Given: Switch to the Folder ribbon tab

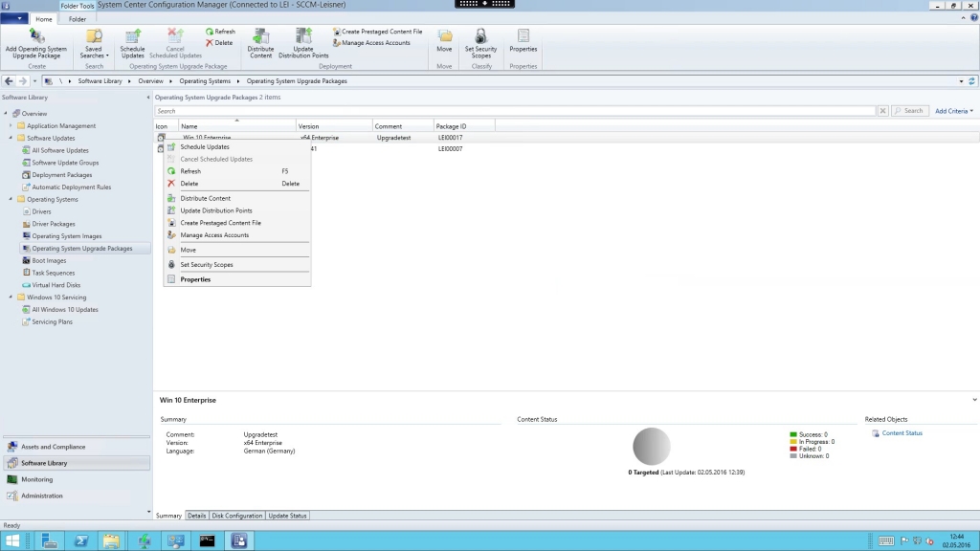Looking at the screenshot, I should pyautogui.click(x=78, y=19).
